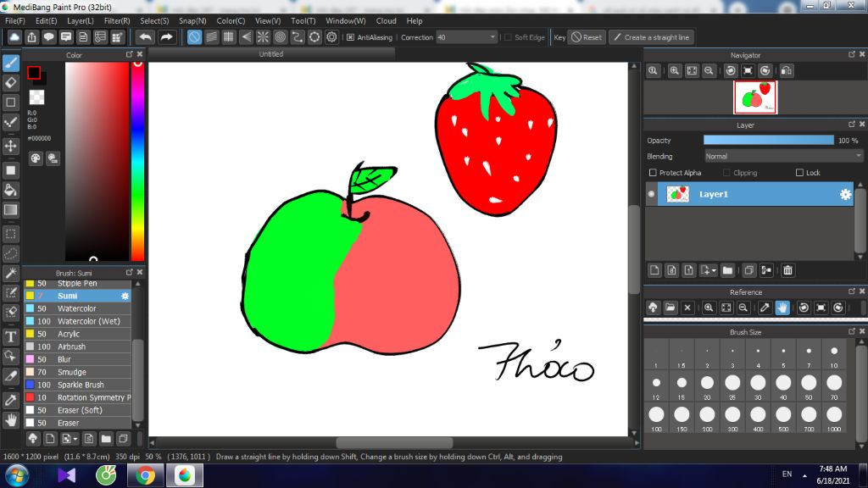Enable layer Lock checkbox
Viewport: 868px width, 488px height.
(x=799, y=173)
